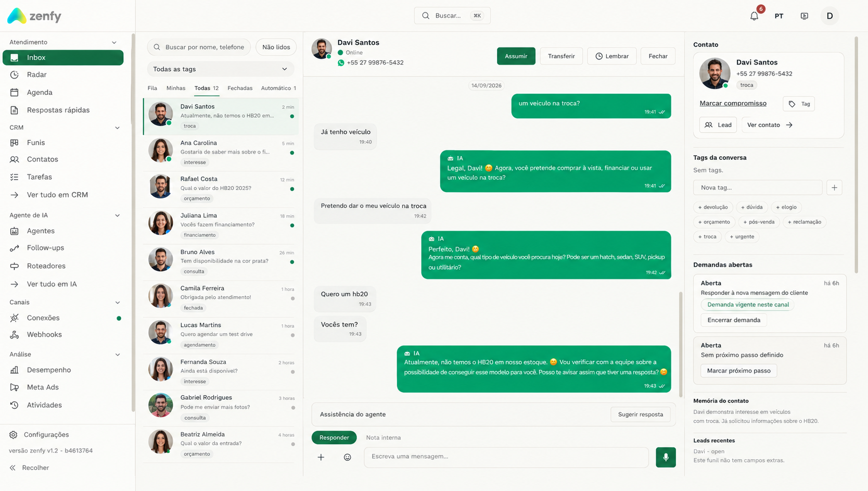Add the pós-venda tag chip
Image resolution: width=868 pixels, height=491 pixels.
click(759, 222)
